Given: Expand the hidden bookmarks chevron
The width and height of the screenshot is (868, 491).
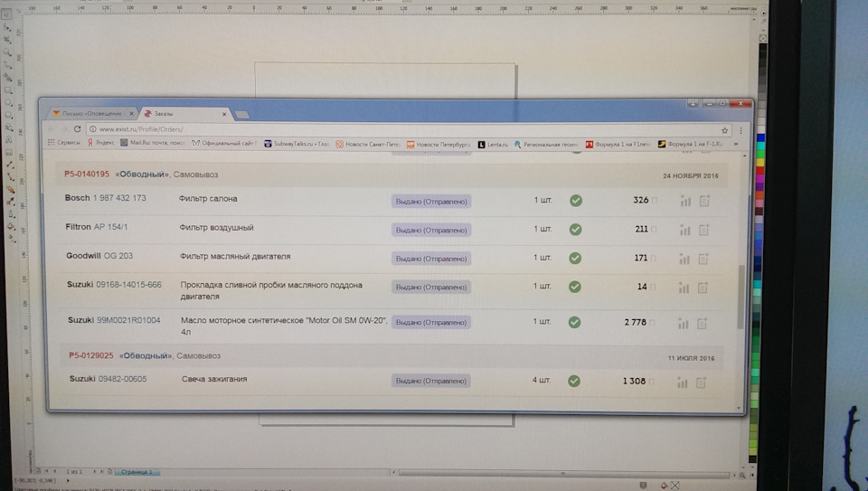Looking at the screenshot, I should [736, 144].
